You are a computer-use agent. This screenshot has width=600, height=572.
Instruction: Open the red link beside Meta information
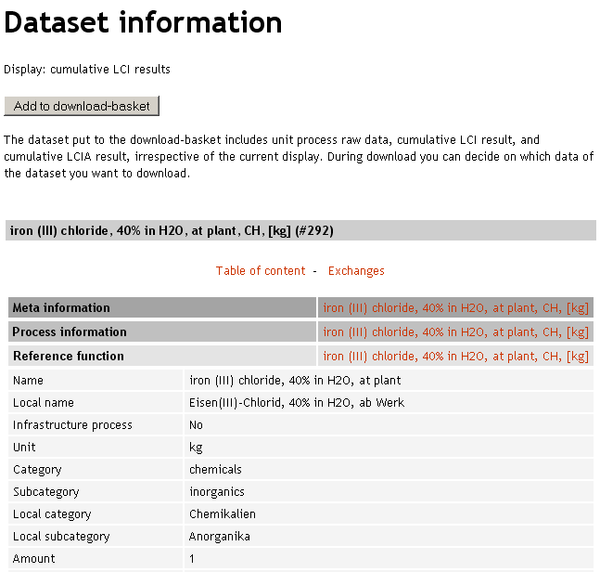(455, 308)
